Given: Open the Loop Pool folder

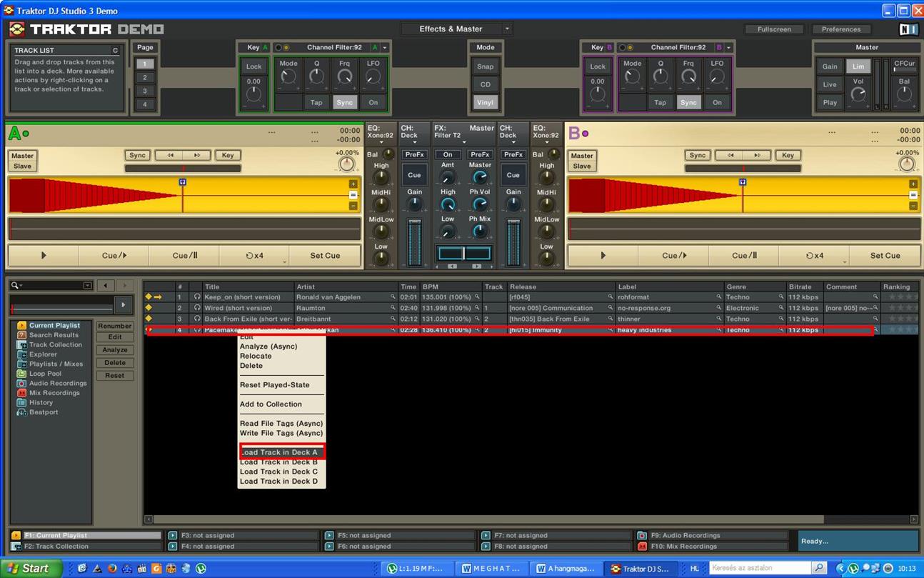Looking at the screenshot, I should [x=44, y=374].
